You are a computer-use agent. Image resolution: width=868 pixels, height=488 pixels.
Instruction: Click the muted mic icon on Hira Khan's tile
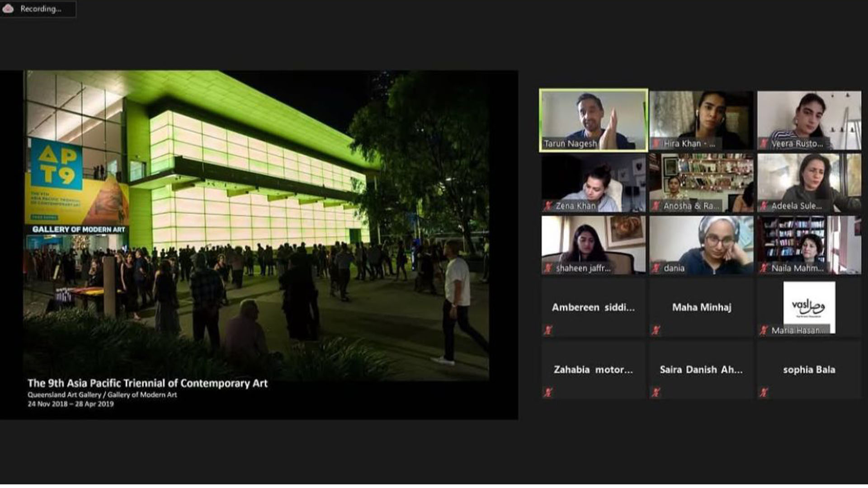pos(656,144)
